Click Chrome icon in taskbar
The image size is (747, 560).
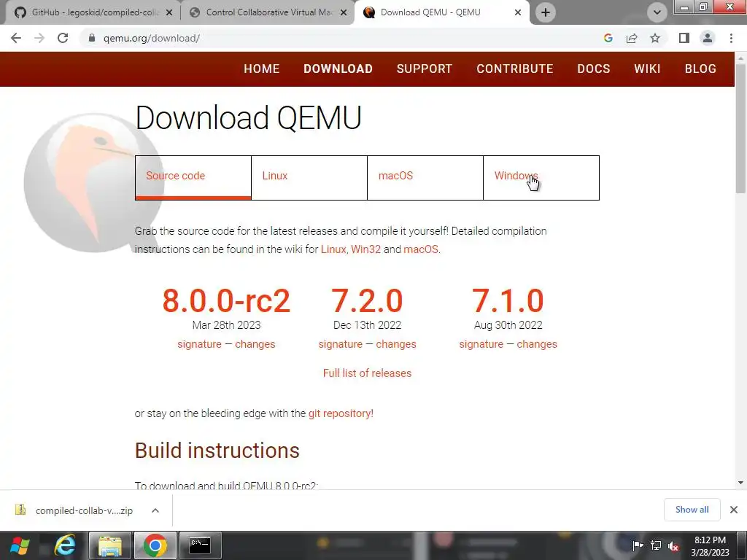click(x=155, y=545)
